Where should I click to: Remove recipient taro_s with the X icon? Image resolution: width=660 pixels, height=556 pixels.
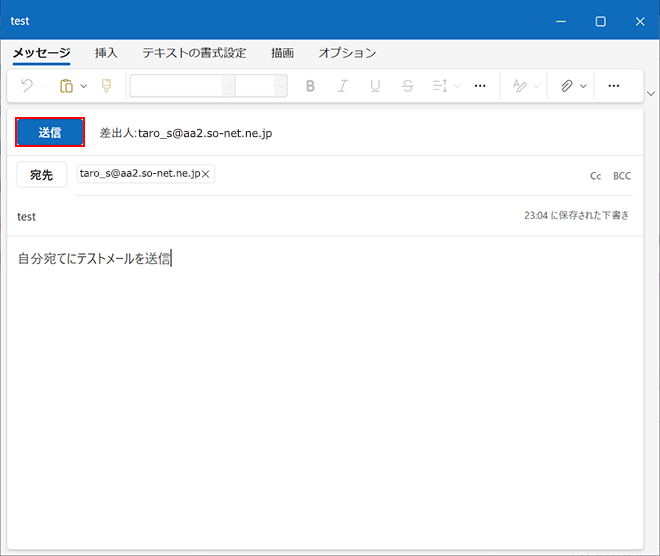206,174
